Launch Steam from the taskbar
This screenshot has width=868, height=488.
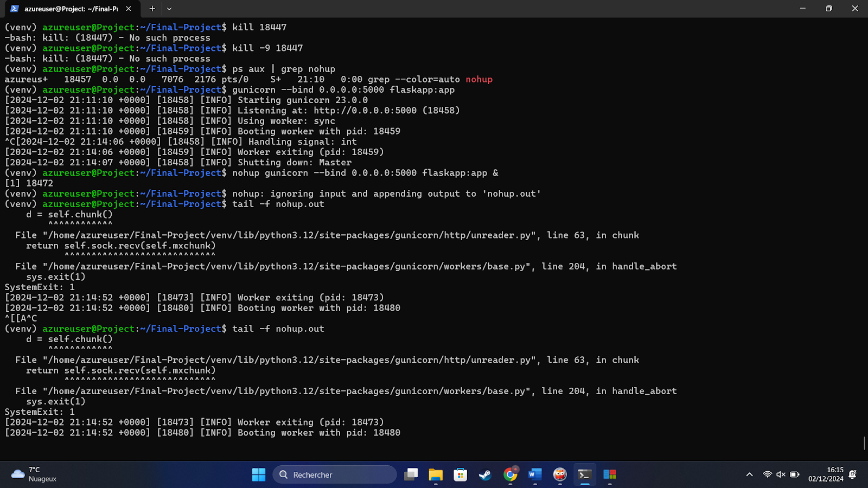pyautogui.click(x=485, y=474)
